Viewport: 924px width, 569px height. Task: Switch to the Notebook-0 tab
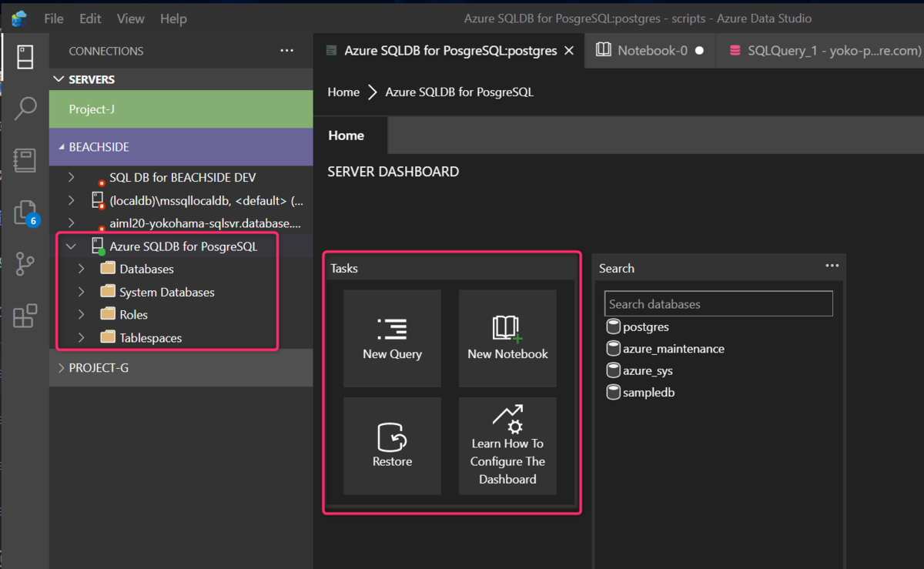pyautogui.click(x=650, y=51)
